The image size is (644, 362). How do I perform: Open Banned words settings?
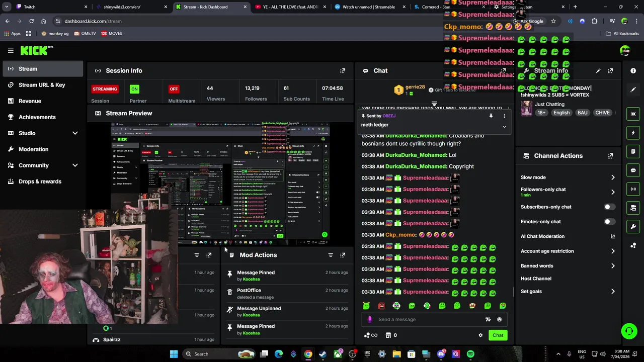[x=568, y=266]
